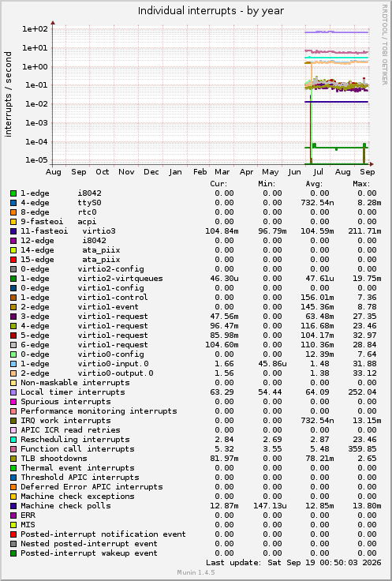
Task: Click the orange swatch beside 8-edge rtc0
Action: pyautogui.click(x=13, y=212)
